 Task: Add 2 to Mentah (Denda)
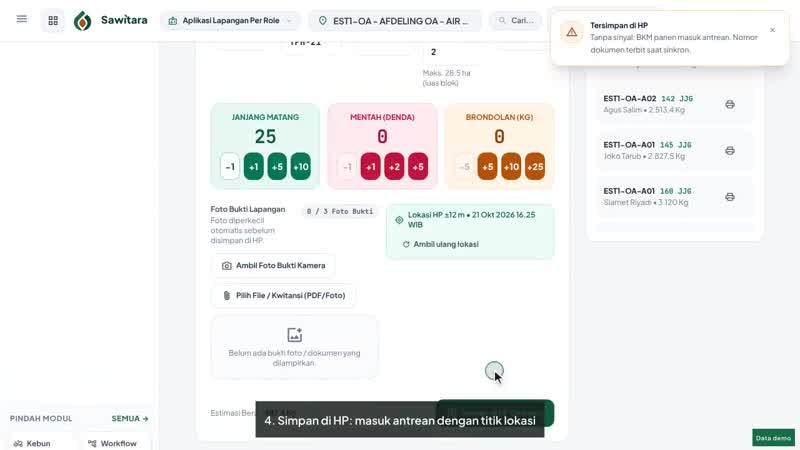[x=394, y=167]
